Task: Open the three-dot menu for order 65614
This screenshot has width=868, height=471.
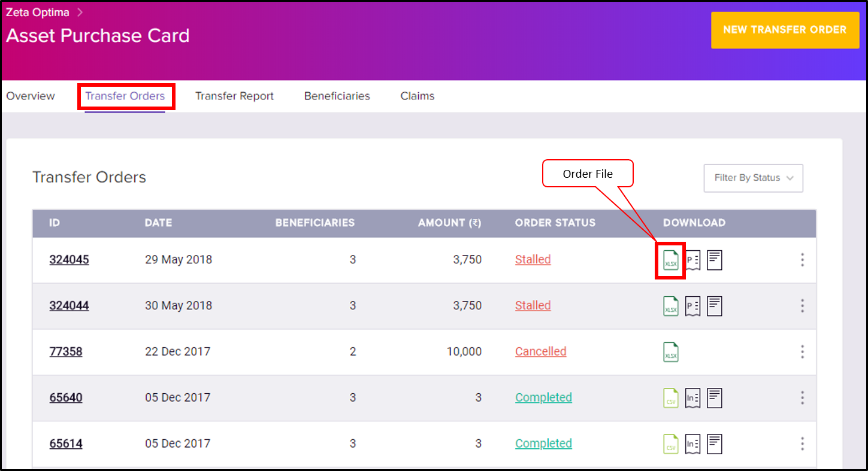Action: [802, 443]
